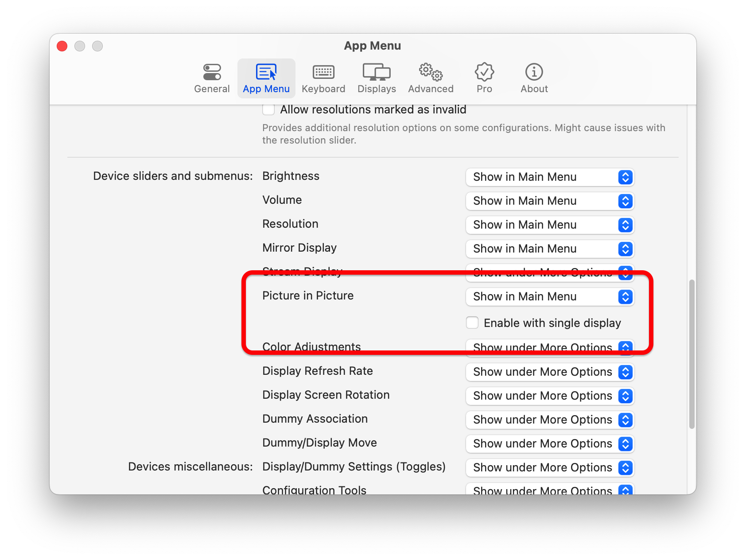This screenshot has width=746, height=560.
Task: Open the Brightness visibility dropdown
Action: click(549, 177)
